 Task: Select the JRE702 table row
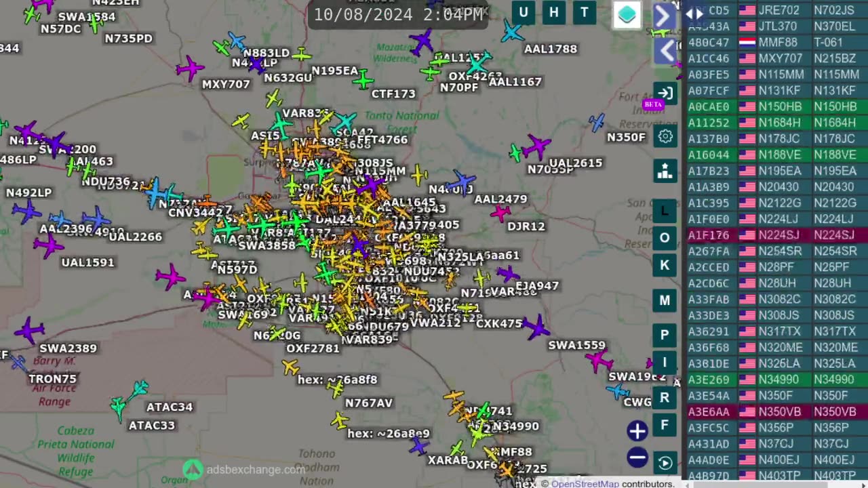click(776, 10)
